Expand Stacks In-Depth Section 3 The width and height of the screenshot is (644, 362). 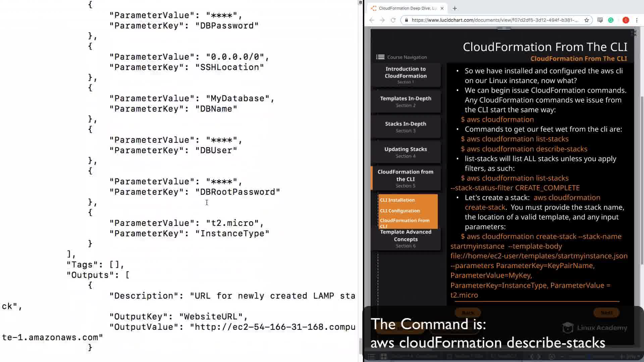(406, 127)
